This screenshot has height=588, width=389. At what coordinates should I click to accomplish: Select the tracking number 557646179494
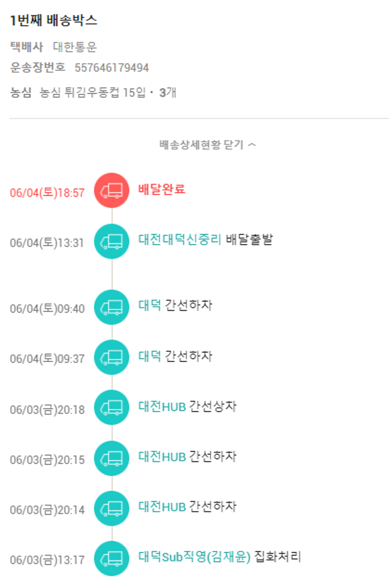(x=112, y=68)
